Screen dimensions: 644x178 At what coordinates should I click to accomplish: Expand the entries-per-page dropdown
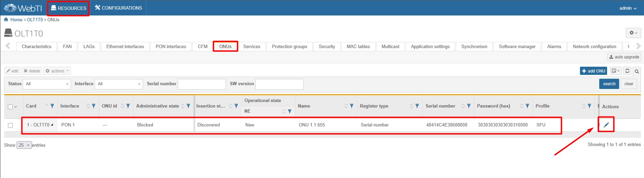click(24, 145)
